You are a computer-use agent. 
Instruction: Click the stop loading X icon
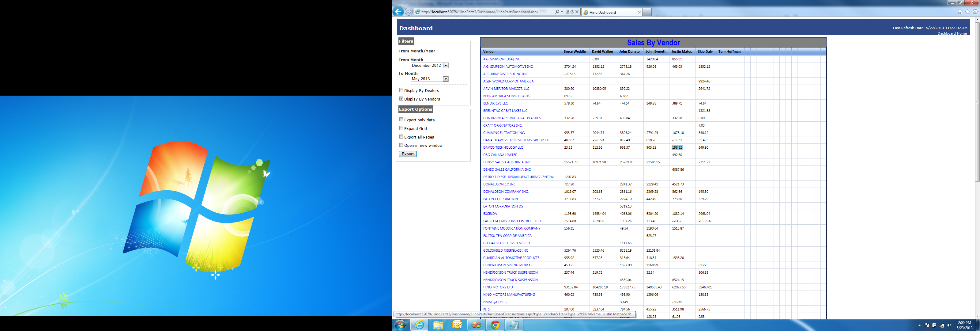point(577,12)
